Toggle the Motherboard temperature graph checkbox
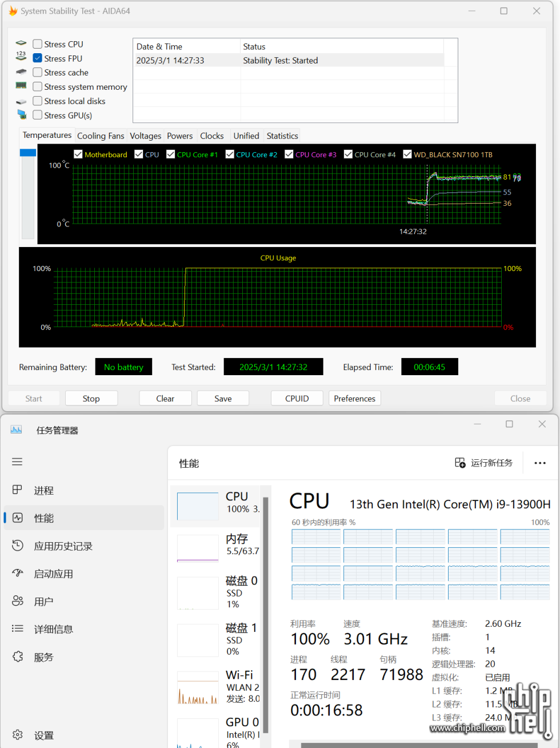Viewport: 560px width, 748px height. pos(78,154)
